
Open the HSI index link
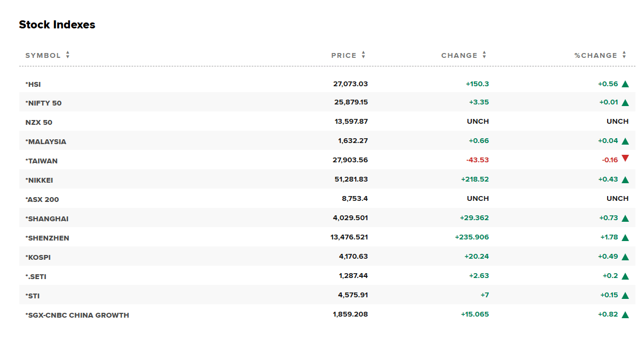33,84
